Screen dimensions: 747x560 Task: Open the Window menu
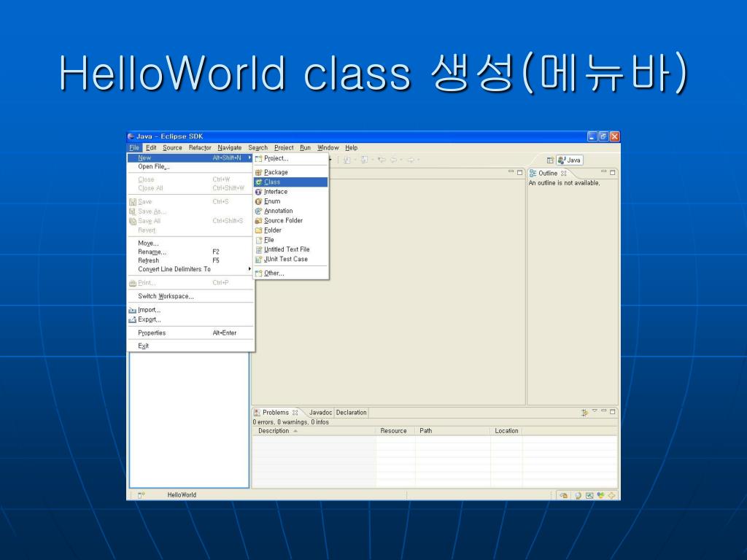(328, 147)
